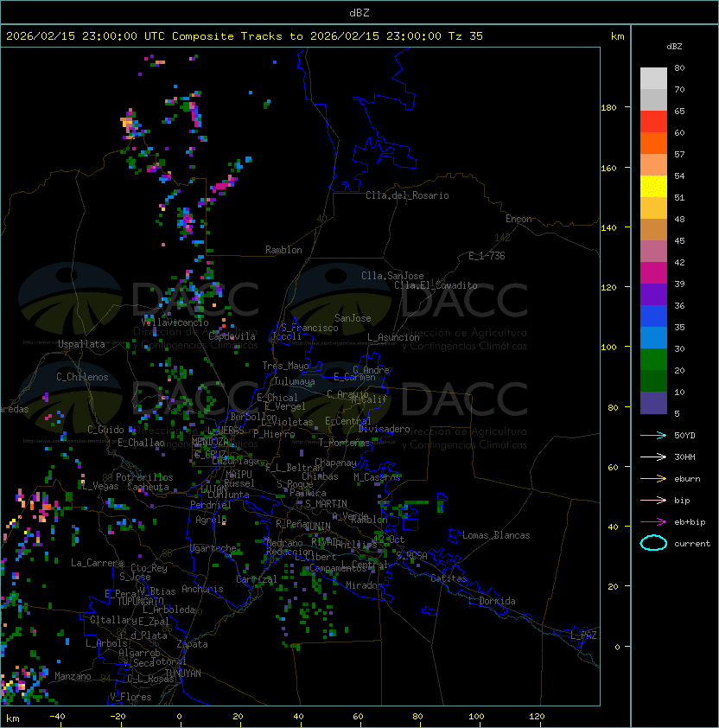Pick the purple 36–39 dBZ swatch
The width and height of the screenshot is (719, 728).
[x=653, y=294]
